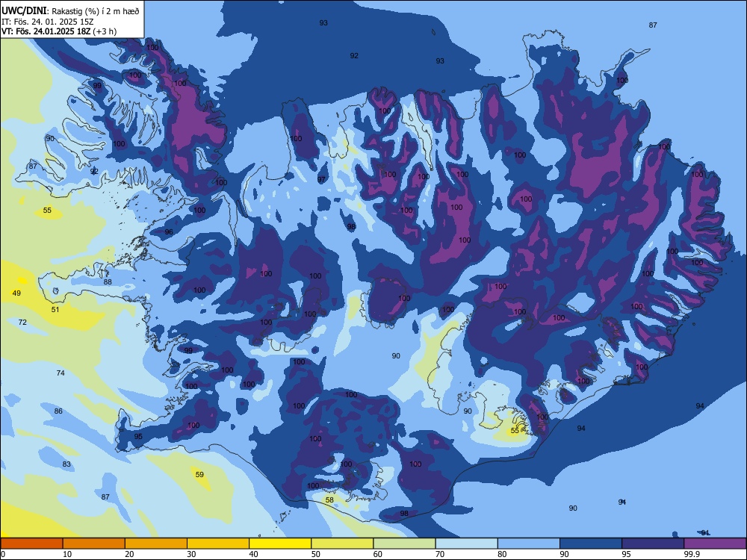This screenshot has width=747, height=560.
Task: Click the dark orange 0–10 legend swatch
Action: pyautogui.click(x=31, y=544)
